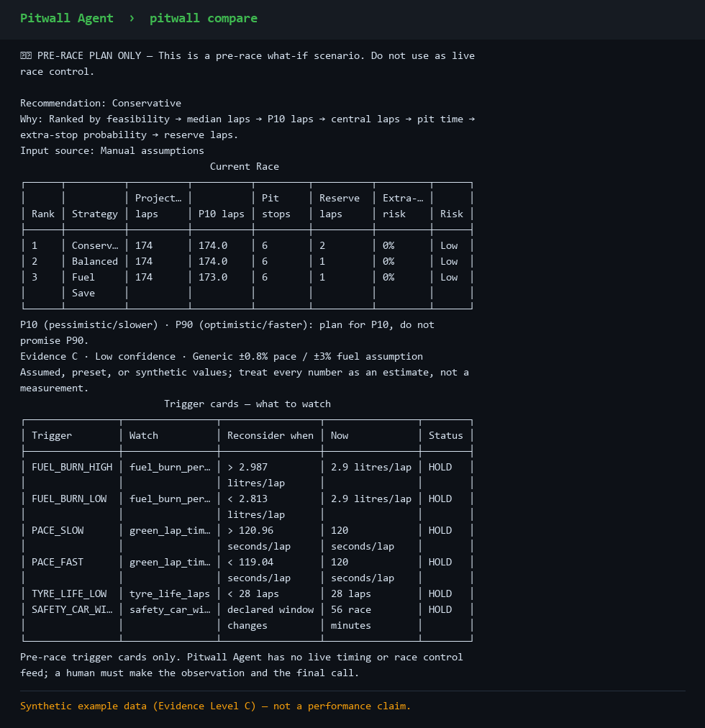Click the 'Strategy' column header
Screen dimensions: 705x728
pos(95,214)
